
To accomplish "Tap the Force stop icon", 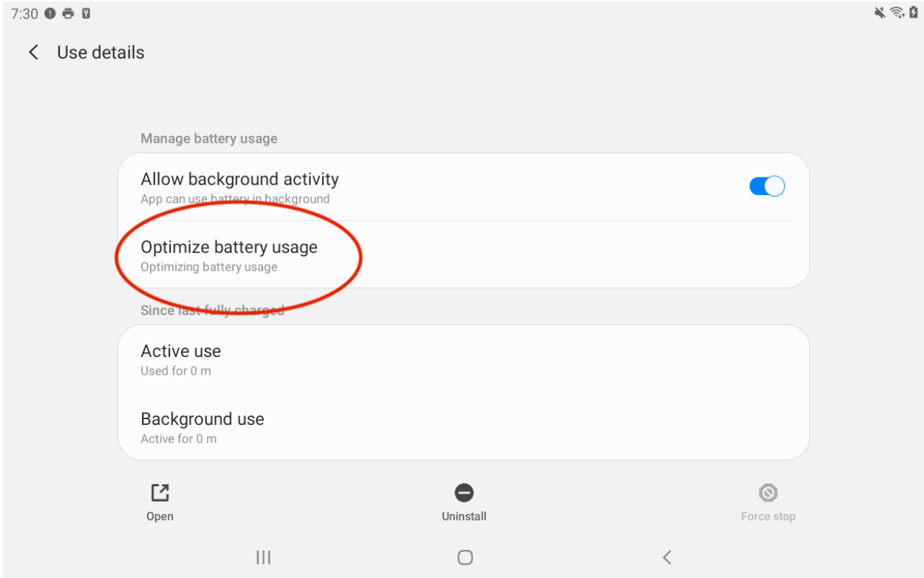I will (768, 493).
